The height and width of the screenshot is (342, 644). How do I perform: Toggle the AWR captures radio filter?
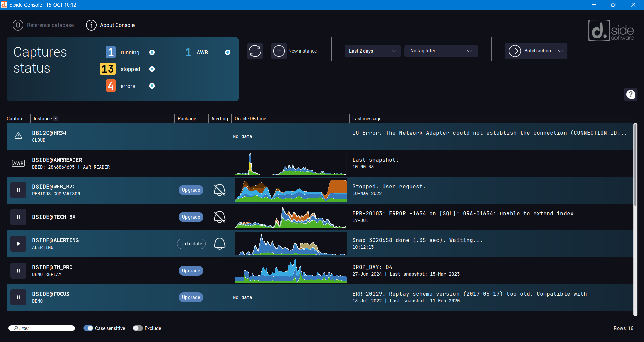[x=228, y=52]
